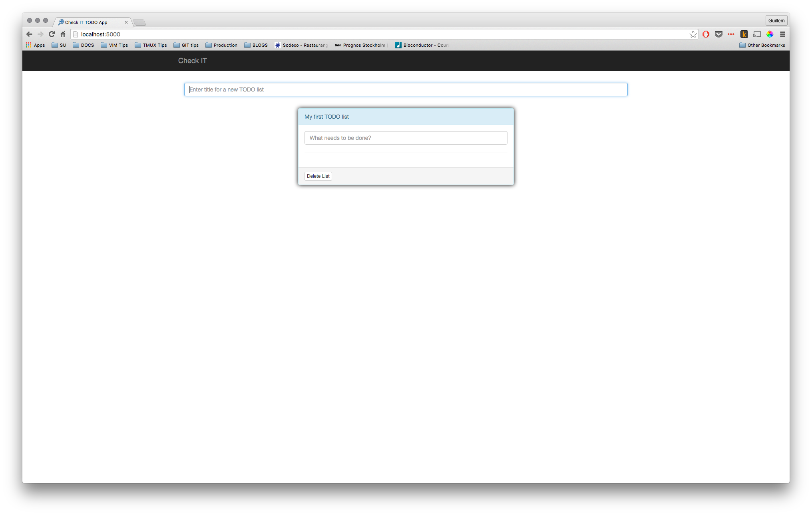Click the What needs to be done field
The image size is (812, 515).
tap(406, 138)
